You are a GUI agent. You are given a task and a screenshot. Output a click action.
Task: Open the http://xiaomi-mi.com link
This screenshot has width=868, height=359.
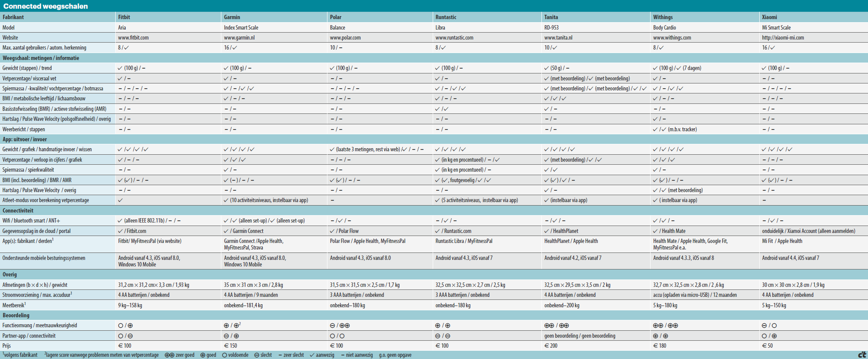pos(783,38)
